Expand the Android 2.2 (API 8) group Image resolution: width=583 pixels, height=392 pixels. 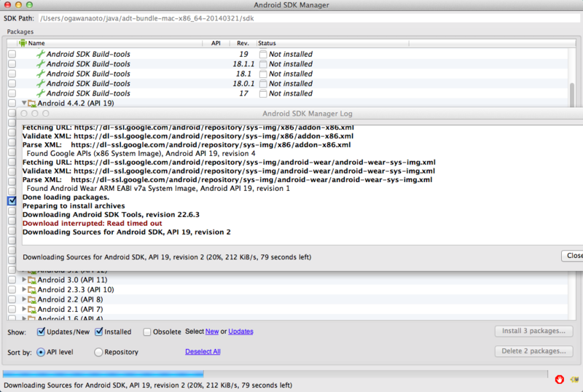tap(24, 299)
